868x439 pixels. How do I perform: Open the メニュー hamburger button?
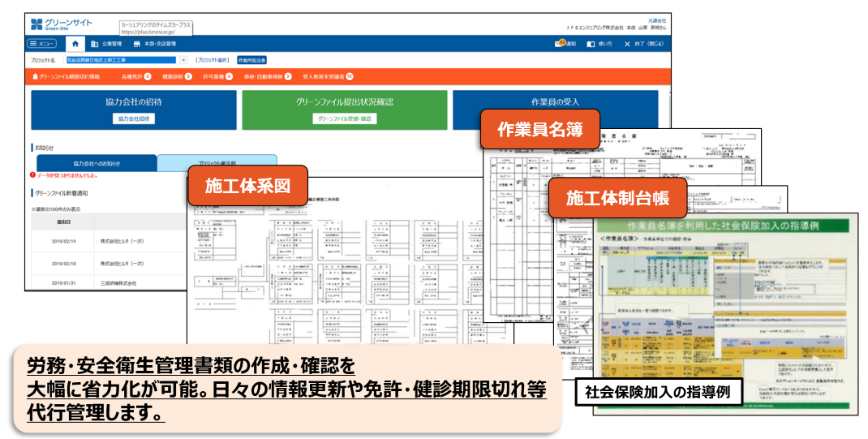43,44
